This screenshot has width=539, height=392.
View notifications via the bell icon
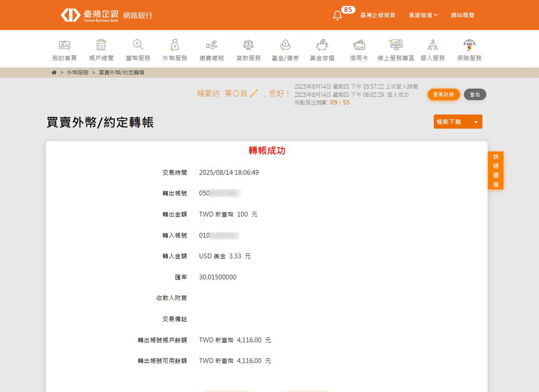coord(338,15)
